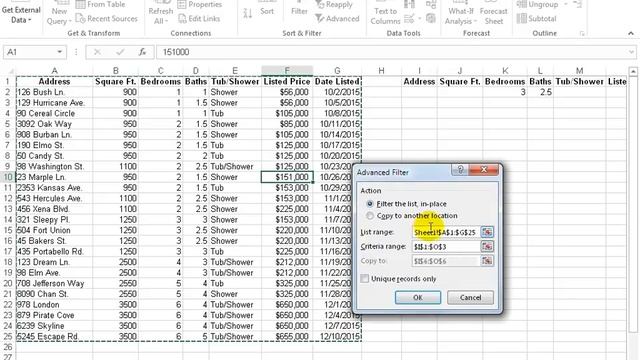Click the 'Tub/Shower' header in column M

click(580, 82)
